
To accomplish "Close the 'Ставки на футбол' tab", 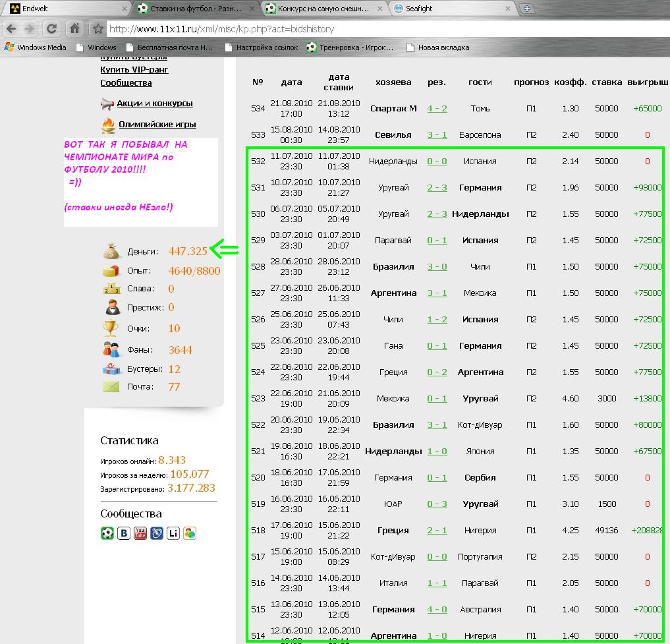I will 253,9.
